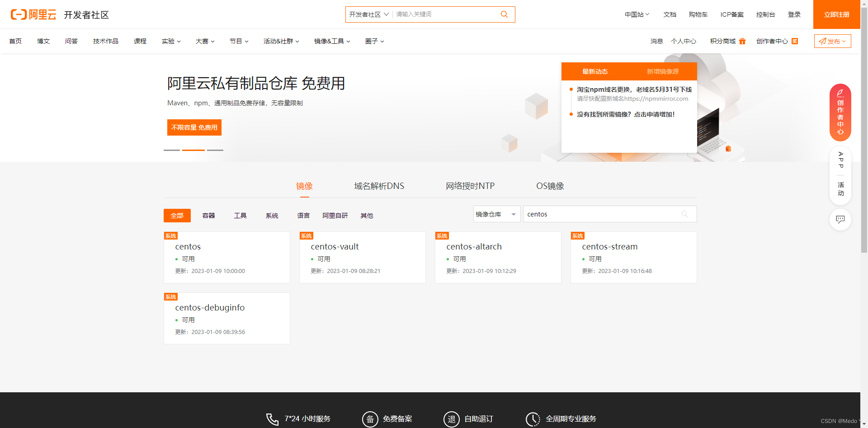Open the ICP备案 header link
The width and height of the screenshot is (868, 428).
pos(732,14)
